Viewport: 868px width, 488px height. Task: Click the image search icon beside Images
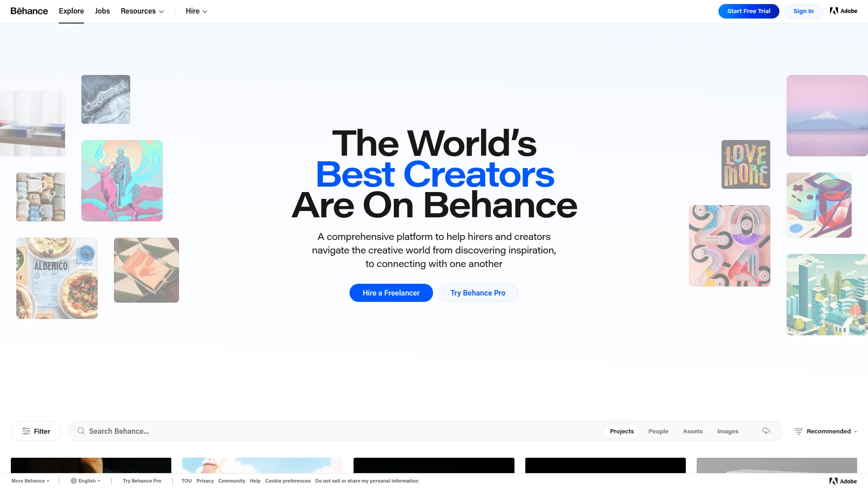[766, 431]
